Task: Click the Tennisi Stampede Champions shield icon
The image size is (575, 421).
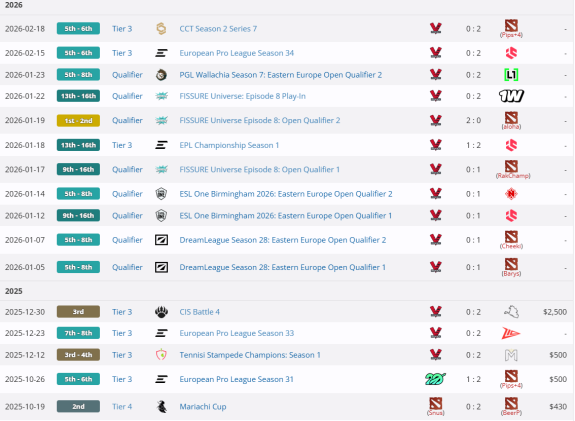Action: click(x=161, y=355)
